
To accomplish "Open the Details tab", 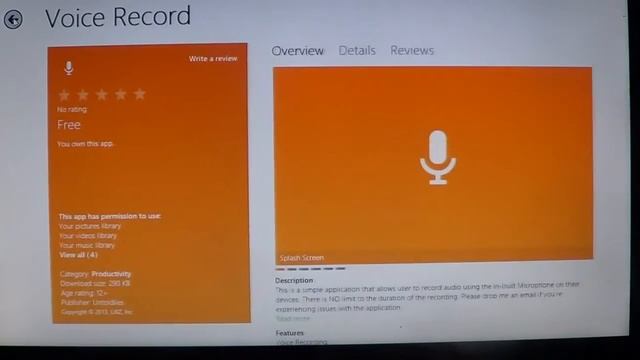I will [357, 51].
